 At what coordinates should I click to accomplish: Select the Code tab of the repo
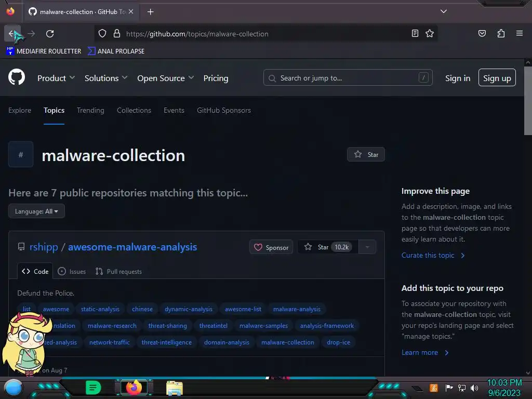point(35,271)
